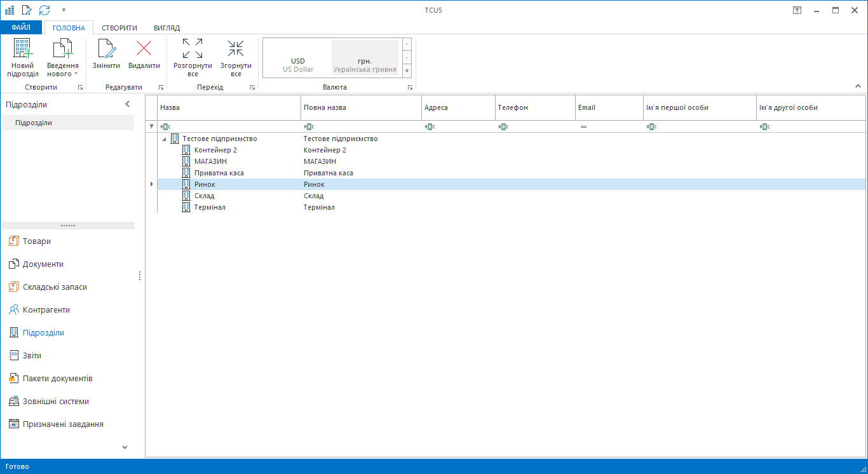Open the Перехід group dialog launcher
Image resolution: width=868 pixels, height=474 pixels.
(252, 87)
